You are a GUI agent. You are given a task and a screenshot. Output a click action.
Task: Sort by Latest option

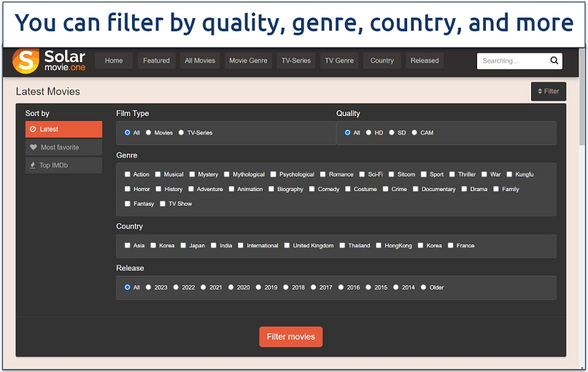[63, 129]
